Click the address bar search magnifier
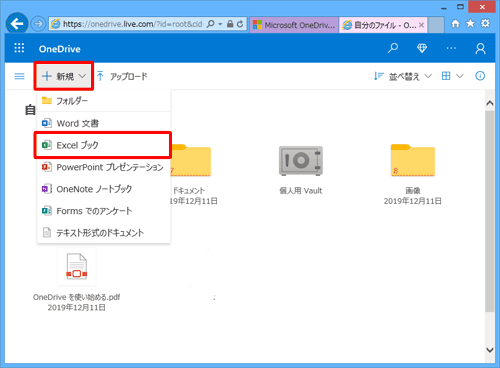This screenshot has width=500, height=368. tap(211, 24)
